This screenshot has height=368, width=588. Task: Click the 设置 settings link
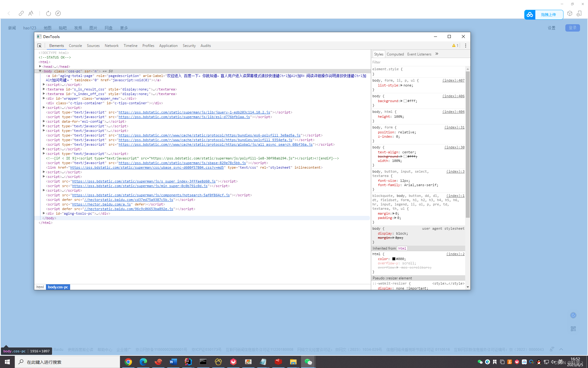[x=552, y=28]
